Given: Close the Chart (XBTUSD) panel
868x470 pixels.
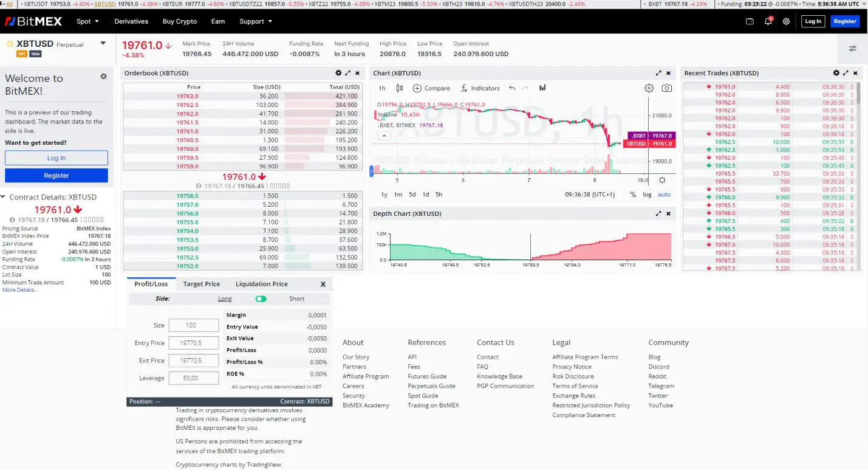Looking at the screenshot, I should point(668,73).
